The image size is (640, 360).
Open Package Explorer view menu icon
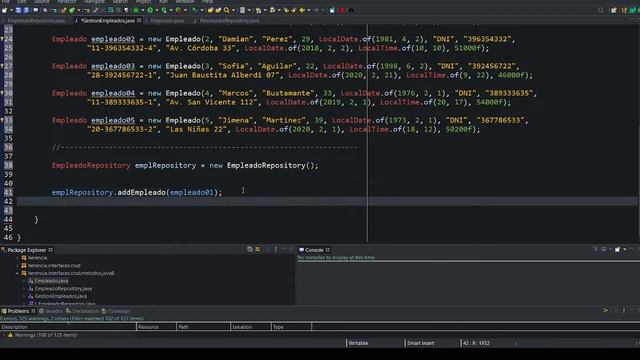coord(276,249)
